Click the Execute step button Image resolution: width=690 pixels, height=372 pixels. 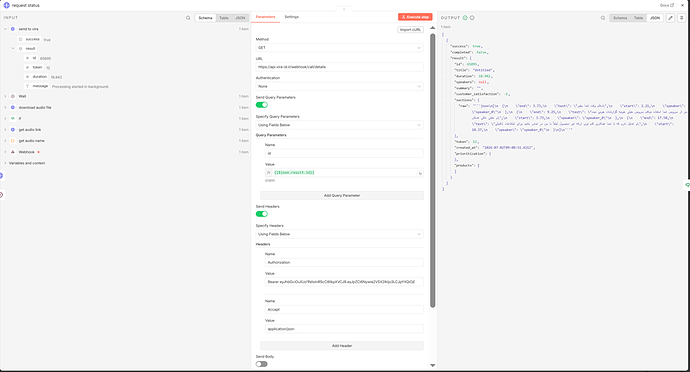(415, 17)
